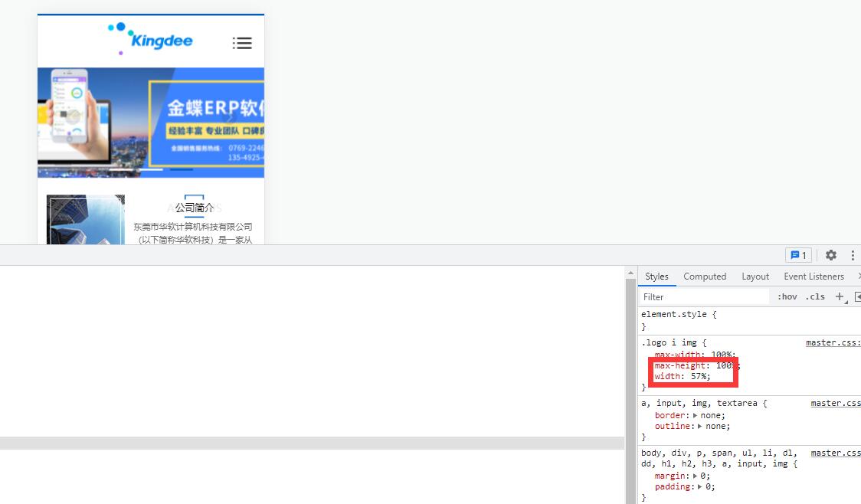Open the DevTools three-dot menu

click(853, 255)
